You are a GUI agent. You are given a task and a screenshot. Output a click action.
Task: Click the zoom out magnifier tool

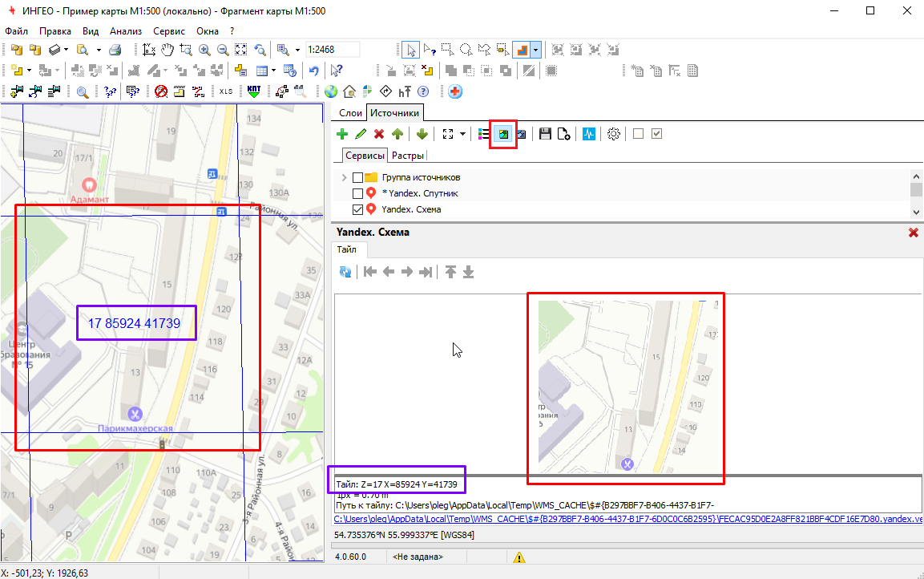coord(223,50)
